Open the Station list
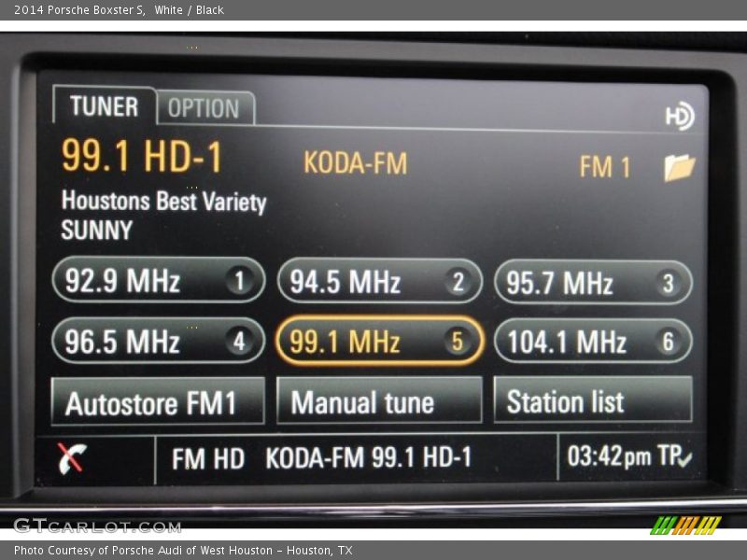Screen dimensions: 747x560 (593, 399)
